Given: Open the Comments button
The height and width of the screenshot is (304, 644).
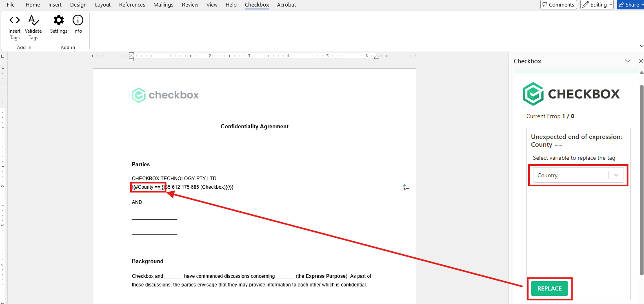Looking at the screenshot, I should point(558,4).
